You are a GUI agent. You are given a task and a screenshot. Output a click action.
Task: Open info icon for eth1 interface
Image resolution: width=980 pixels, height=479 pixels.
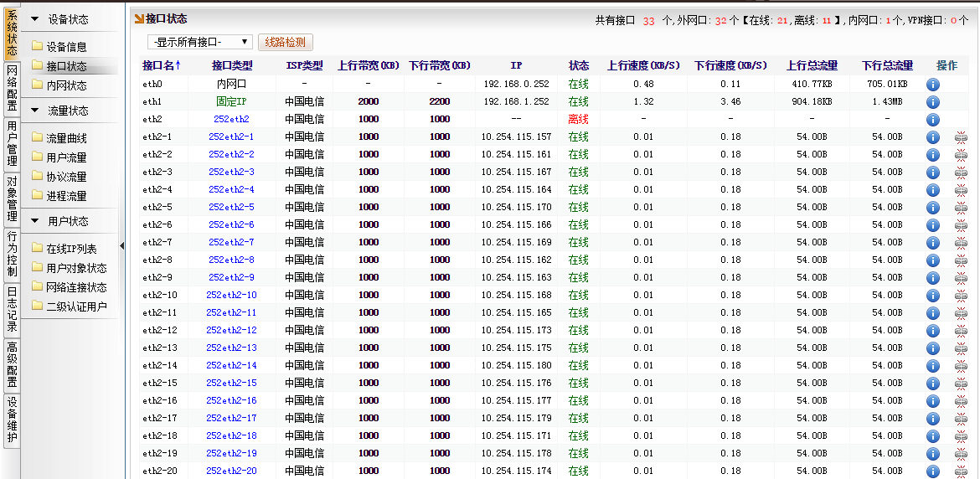pyautogui.click(x=932, y=101)
